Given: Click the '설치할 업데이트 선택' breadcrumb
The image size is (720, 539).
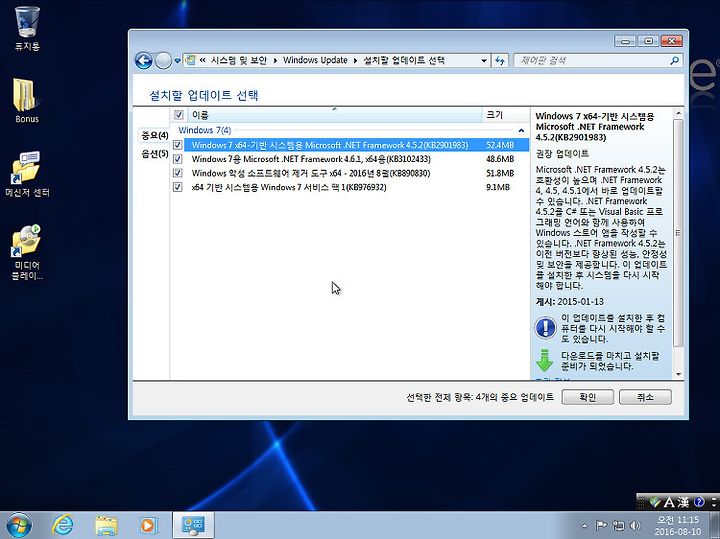Looking at the screenshot, I should pos(404,60).
